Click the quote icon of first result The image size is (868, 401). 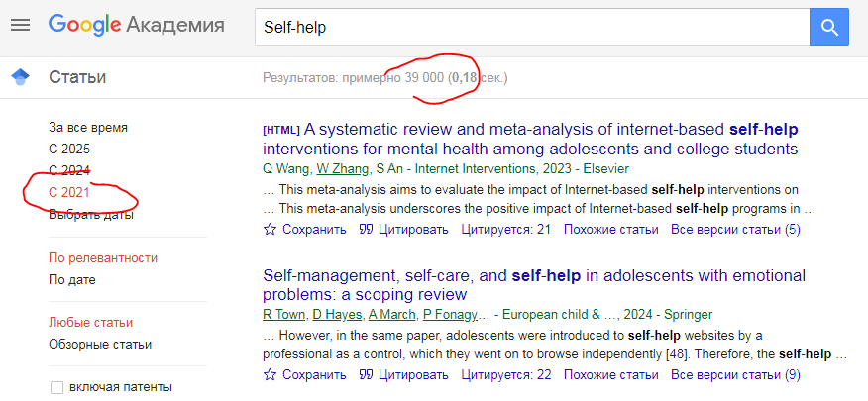point(366,230)
